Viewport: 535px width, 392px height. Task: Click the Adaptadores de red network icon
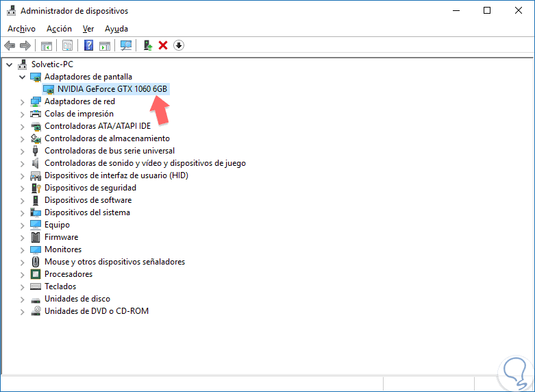(36, 101)
